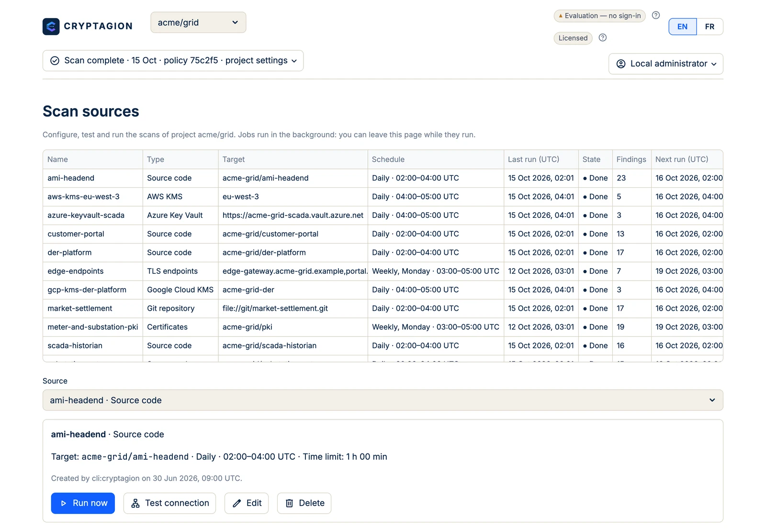Click the Google Cloud KMS type cell
Viewport: 766px width, 532px height.
[180, 290]
